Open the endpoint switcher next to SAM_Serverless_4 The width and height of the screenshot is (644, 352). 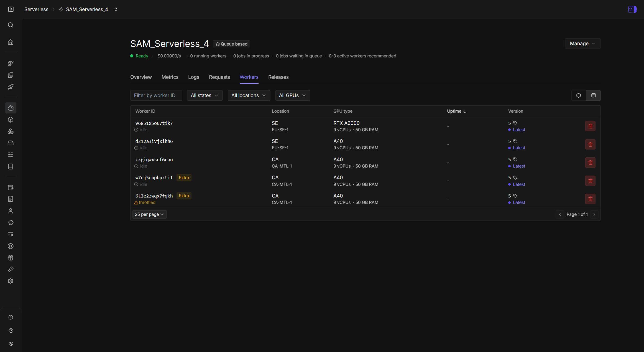click(116, 9)
